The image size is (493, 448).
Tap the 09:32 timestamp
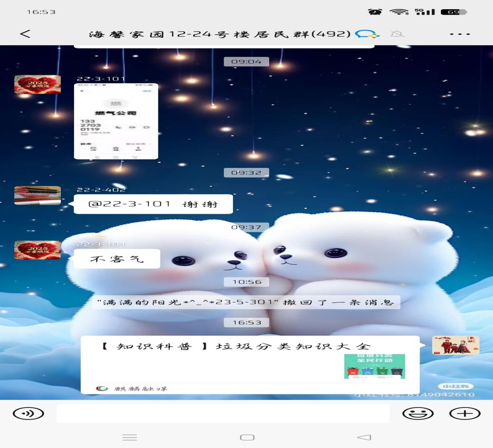pyautogui.click(x=246, y=173)
